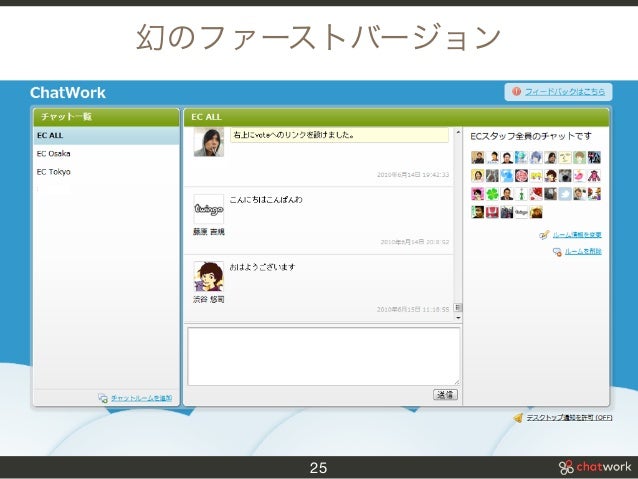Click the first member avatar in the top row
This screenshot has width=638, height=479.
click(x=478, y=157)
